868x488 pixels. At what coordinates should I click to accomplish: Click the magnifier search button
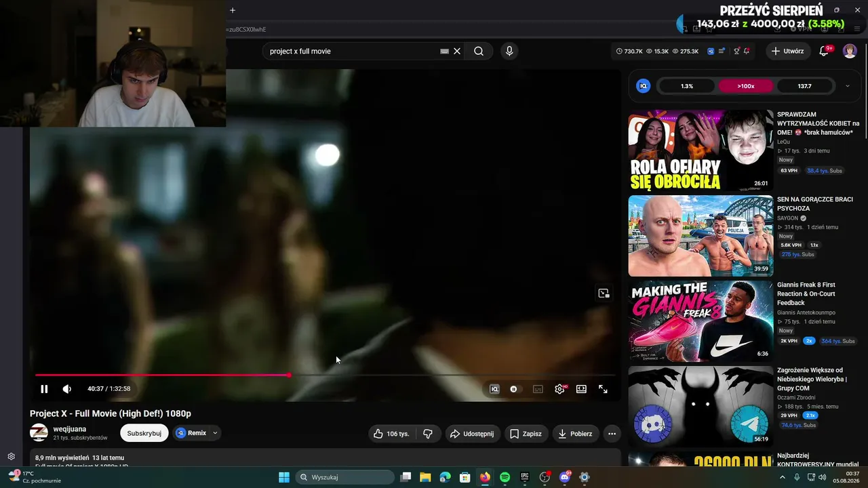(x=479, y=51)
